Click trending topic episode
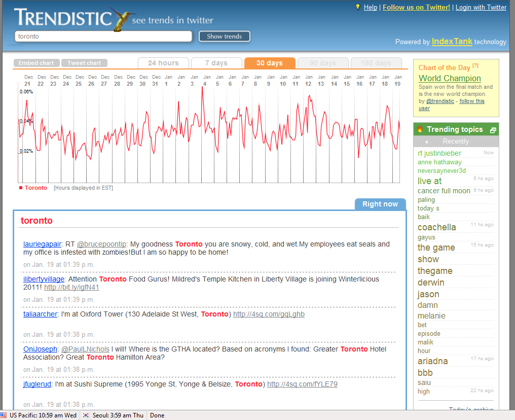The image size is (515, 420). coord(429,334)
